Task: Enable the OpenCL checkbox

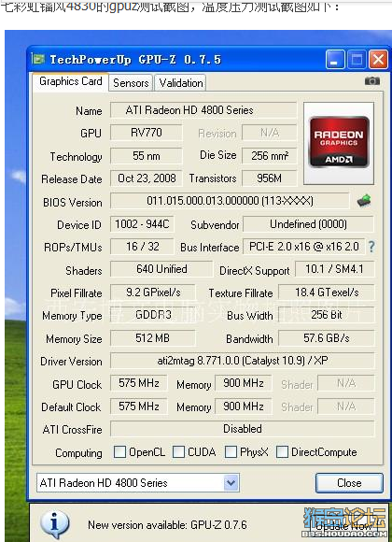Action: coord(119,451)
